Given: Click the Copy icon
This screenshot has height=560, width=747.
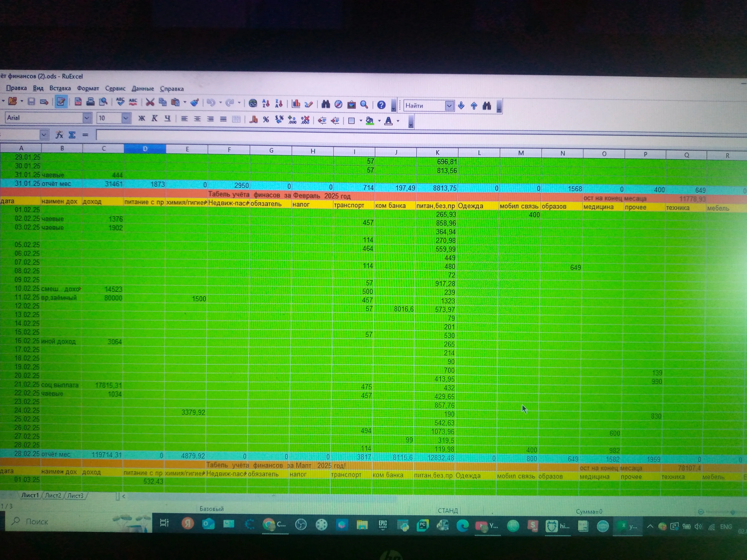Looking at the screenshot, I should [x=163, y=102].
